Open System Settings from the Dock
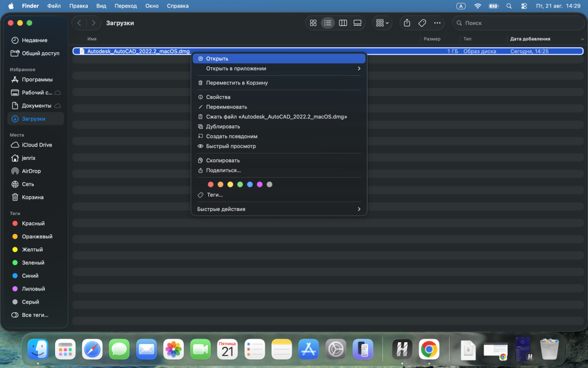 tap(335, 349)
